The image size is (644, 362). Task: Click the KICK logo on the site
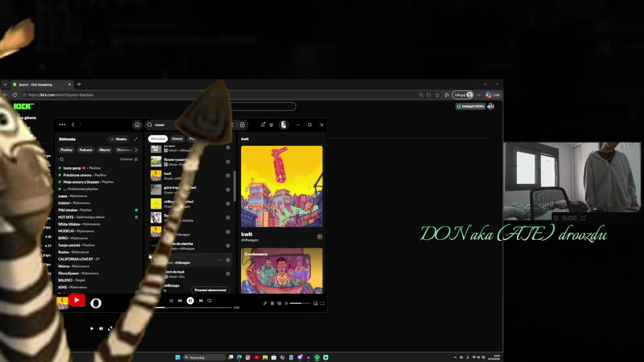24,106
